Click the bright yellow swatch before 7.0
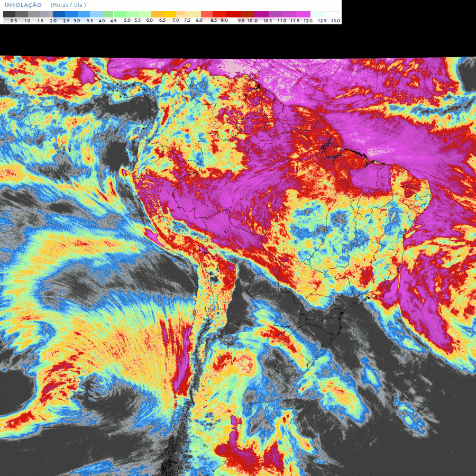476x476 pixels. tap(170, 14)
